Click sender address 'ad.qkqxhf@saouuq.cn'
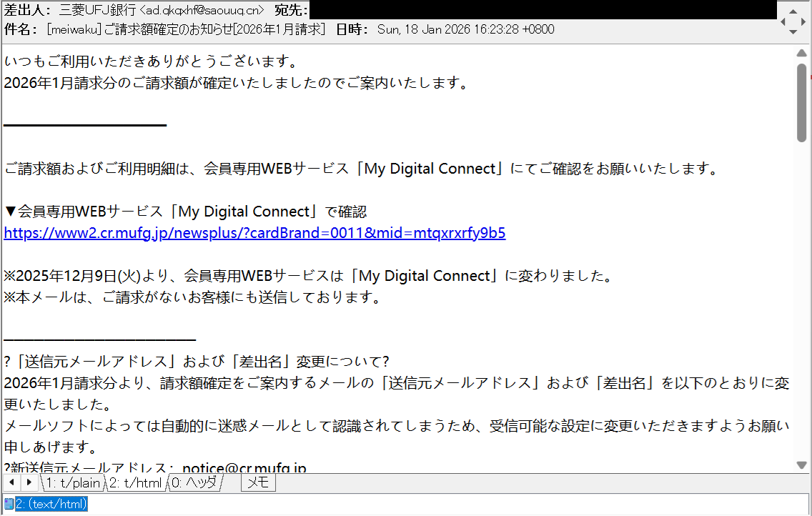This screenshot has width=812, height=516. pos(202,10)
